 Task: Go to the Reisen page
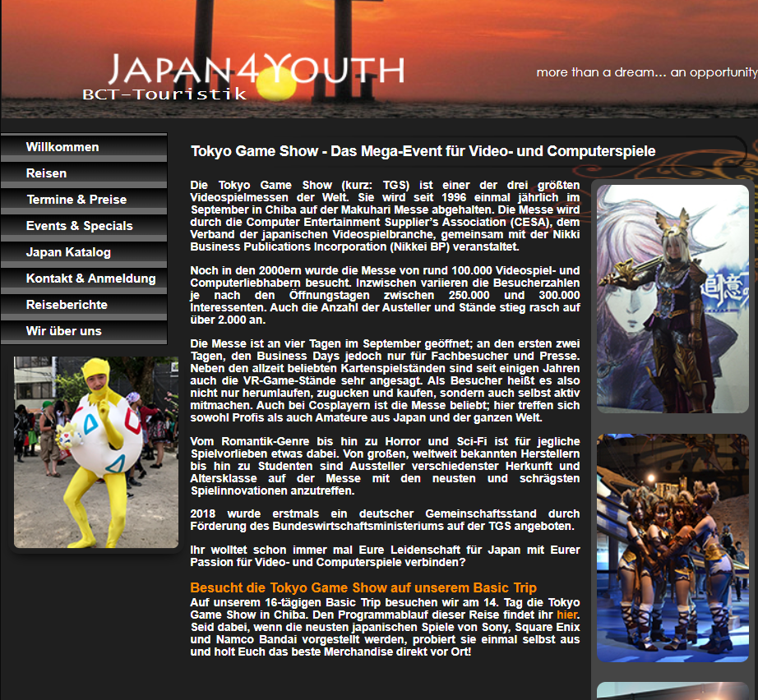tap(46, 173)
